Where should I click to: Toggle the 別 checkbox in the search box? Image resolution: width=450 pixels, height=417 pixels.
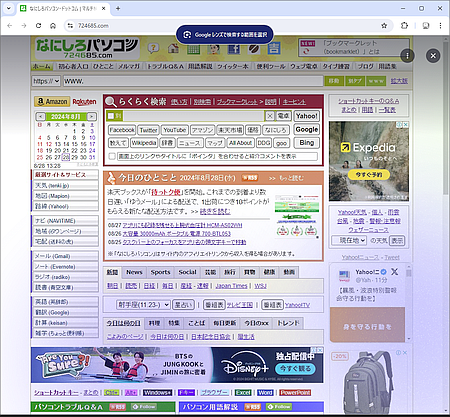pos(111,116)
